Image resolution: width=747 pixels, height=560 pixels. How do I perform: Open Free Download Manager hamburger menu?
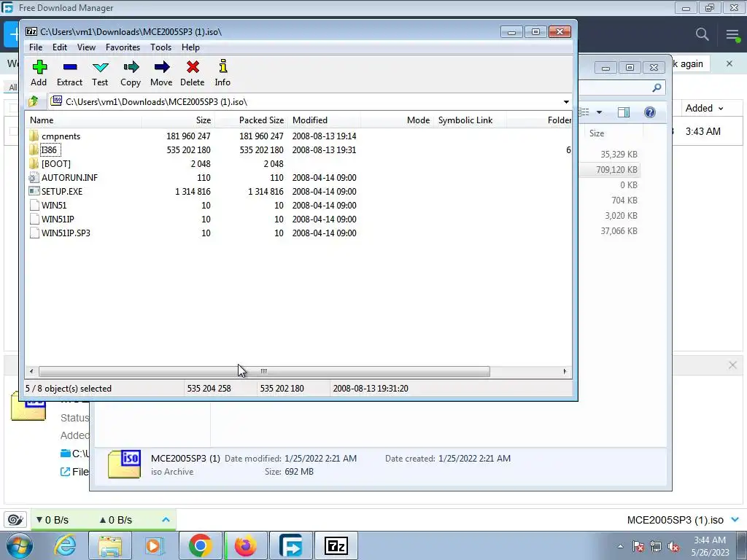point(732,34)
